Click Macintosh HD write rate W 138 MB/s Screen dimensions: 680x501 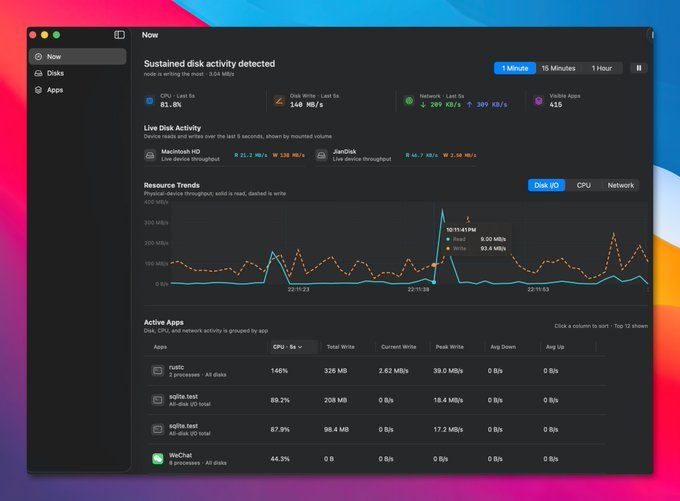pos(288,155)
